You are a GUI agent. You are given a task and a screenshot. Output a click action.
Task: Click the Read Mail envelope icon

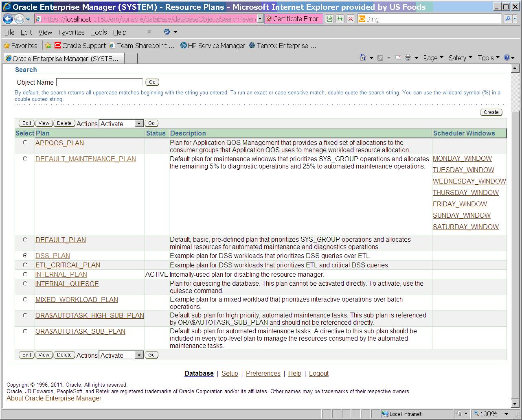tap(398, 58)
